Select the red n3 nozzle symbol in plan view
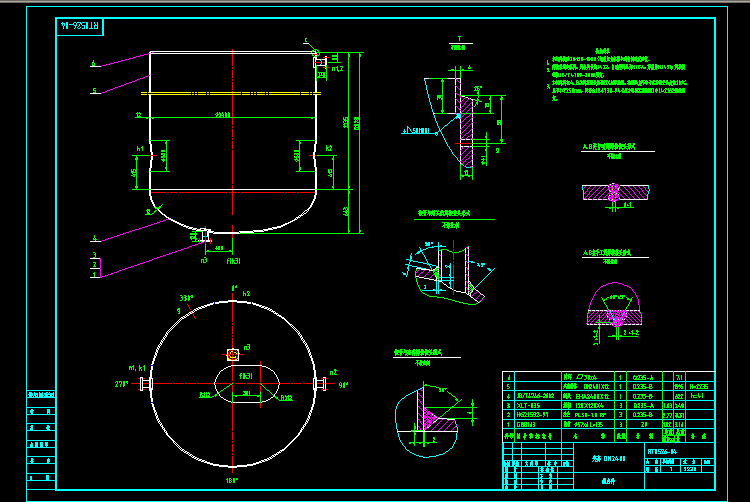 coord(233,353)
